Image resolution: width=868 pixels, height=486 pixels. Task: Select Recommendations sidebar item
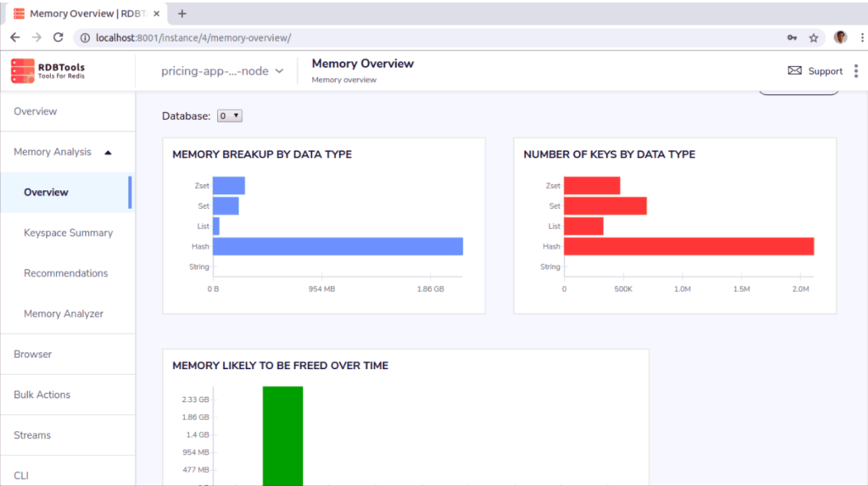66,273
